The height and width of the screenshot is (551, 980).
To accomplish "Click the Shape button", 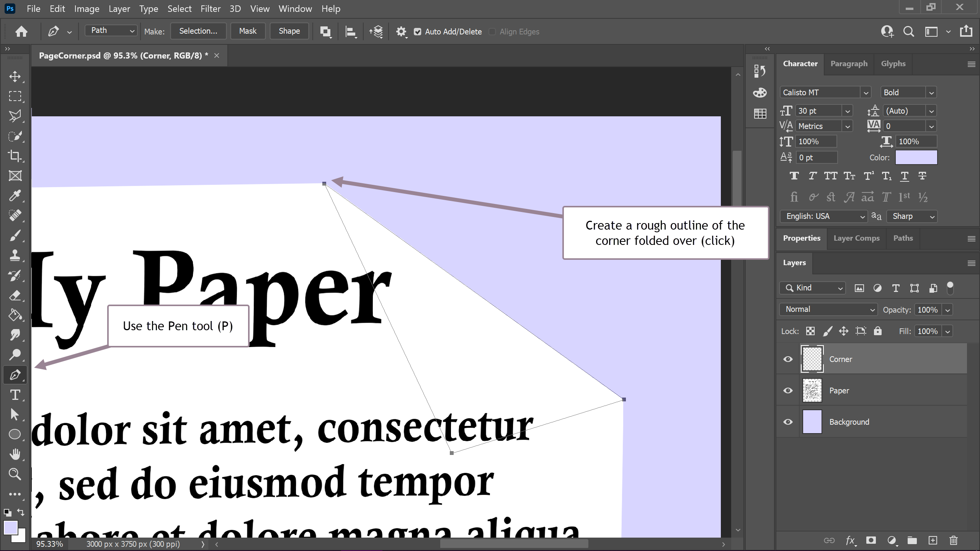I will [x=289, y=31].
